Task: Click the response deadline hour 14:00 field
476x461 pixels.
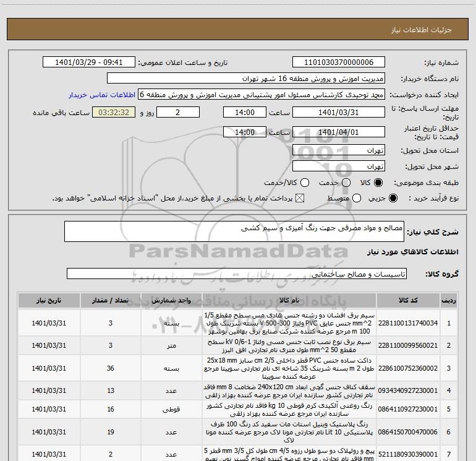Action: pyautogui.click(x=245, y=113)
